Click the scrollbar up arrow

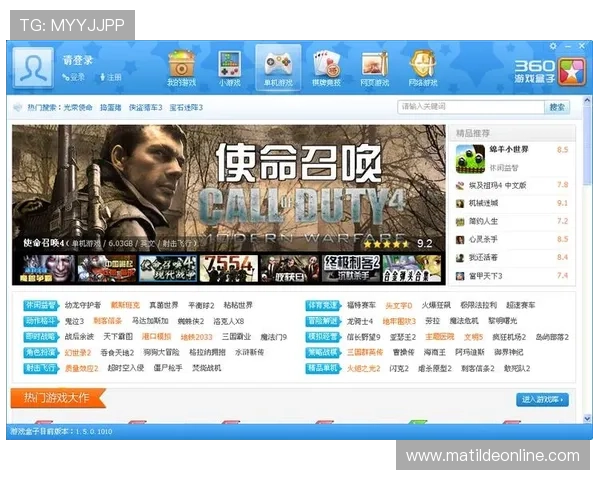587,100
